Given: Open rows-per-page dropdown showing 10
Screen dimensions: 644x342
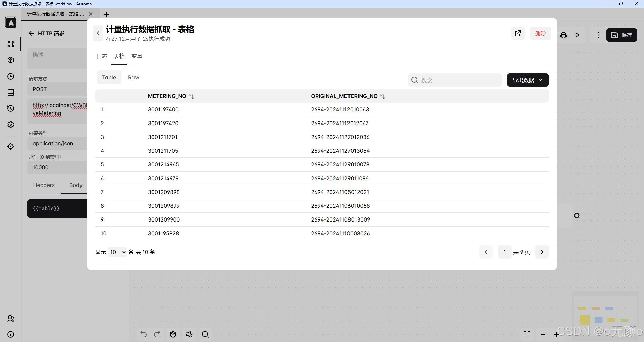Looking at the screenshot, I should point(117,252).
